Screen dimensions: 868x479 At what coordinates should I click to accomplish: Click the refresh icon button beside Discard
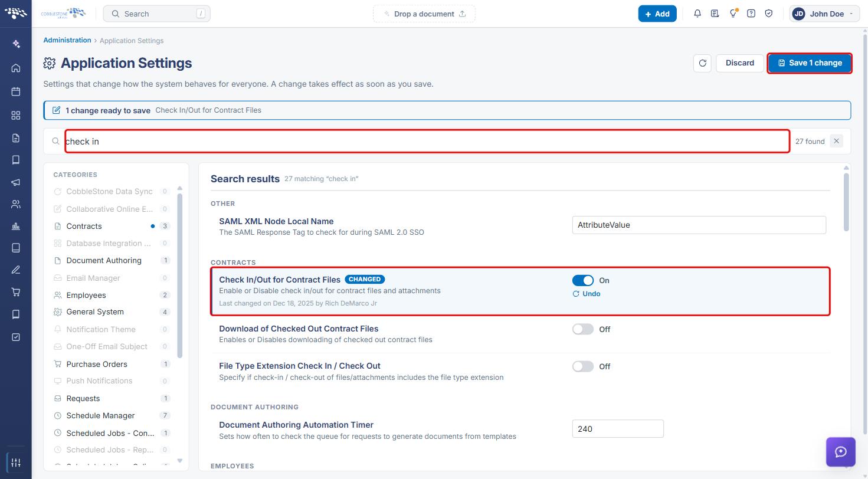pos(702,63)
